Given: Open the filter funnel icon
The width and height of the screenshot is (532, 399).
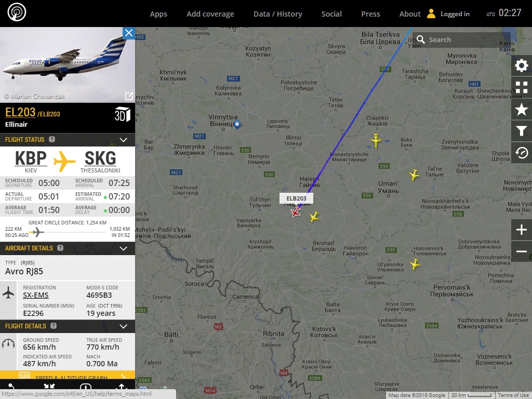Looking at the screenshot, I should (522, 131).
